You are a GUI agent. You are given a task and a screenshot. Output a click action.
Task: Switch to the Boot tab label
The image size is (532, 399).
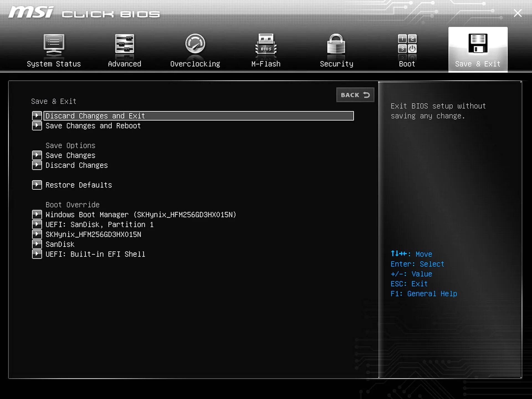pos(407,64)
